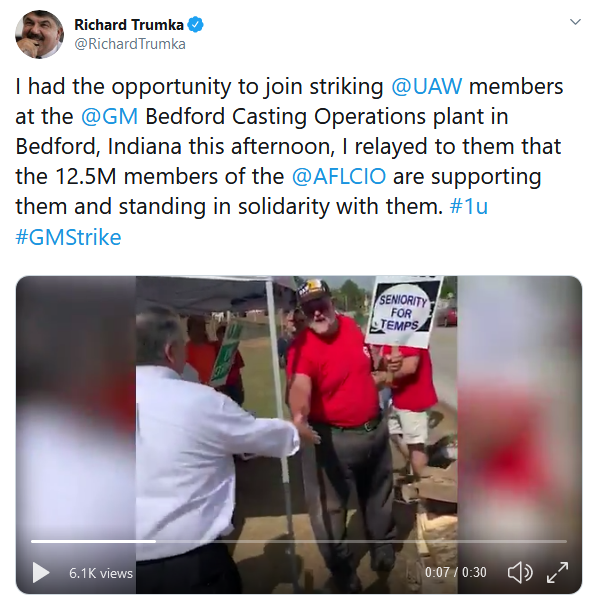Open the @UAW mention link

point(427,86)
